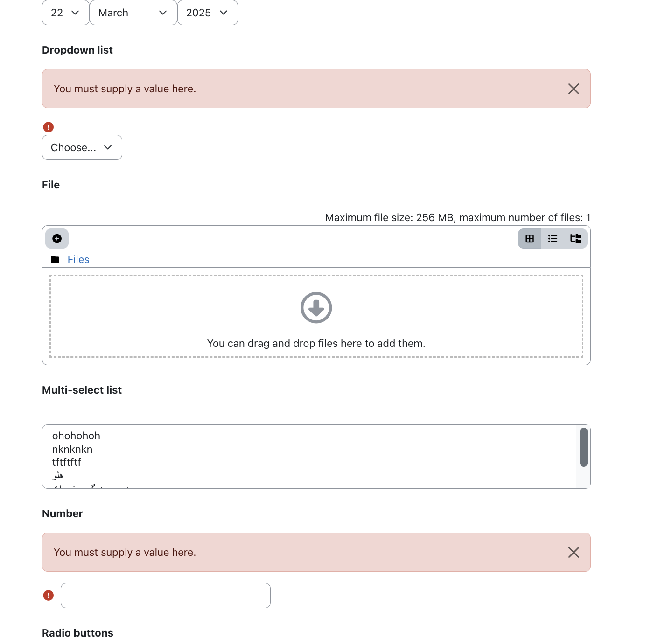The width and height of the screenshot is (672, 637).
Task: Click the download arrow drop icon
Action: click(x=316, y=308)
